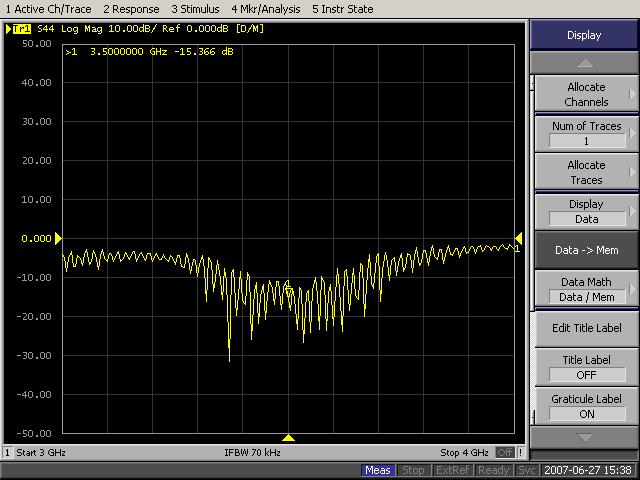The width and height of the screenshot is (640, 480).
Task: Click Edit Title Label softkey
Action: (x=586, y=328)
